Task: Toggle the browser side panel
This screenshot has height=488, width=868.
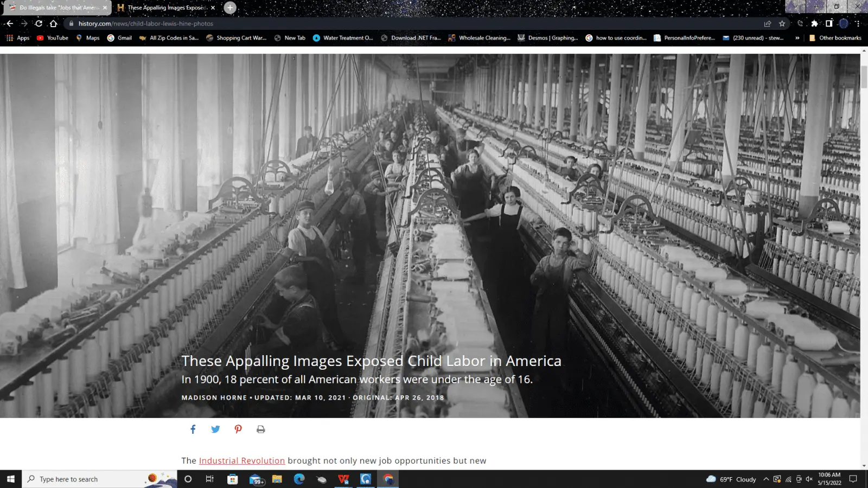Action: pyautogui.click(x=829, y=23)
